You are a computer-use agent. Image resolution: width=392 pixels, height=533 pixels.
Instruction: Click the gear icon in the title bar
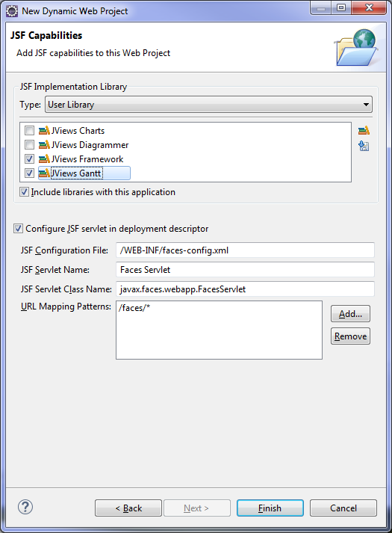click(x=12, y=11)
